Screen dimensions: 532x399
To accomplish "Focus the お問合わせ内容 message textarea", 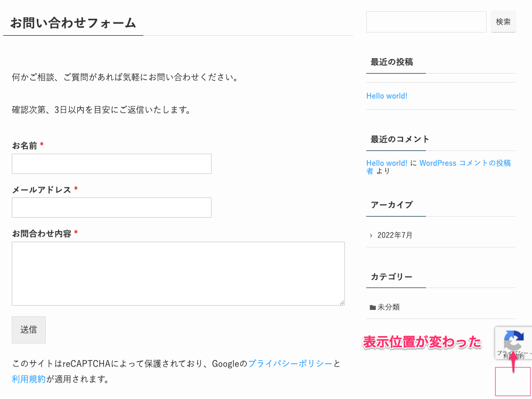I will (178, 273).
